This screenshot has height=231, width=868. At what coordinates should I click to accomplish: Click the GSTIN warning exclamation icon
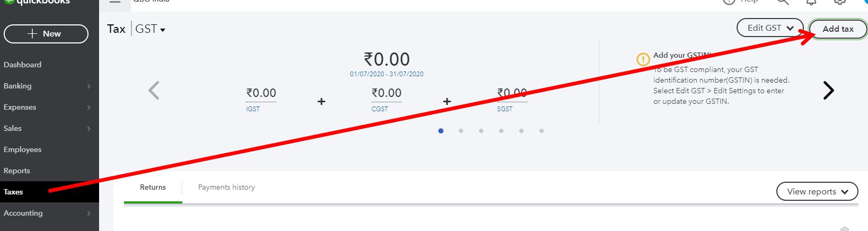pos(643,59)
